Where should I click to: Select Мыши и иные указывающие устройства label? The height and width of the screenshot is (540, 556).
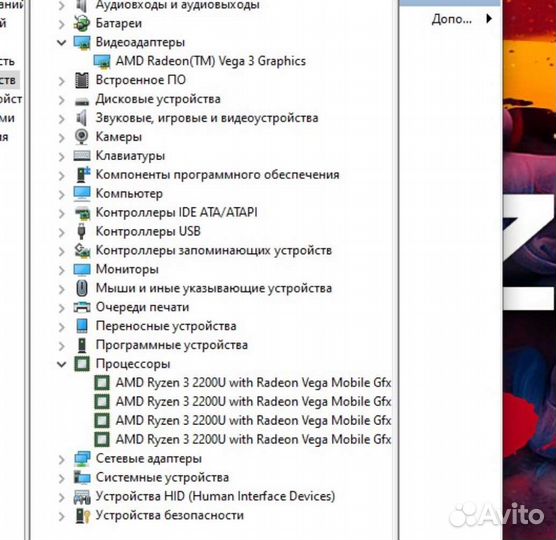point(214,288)
